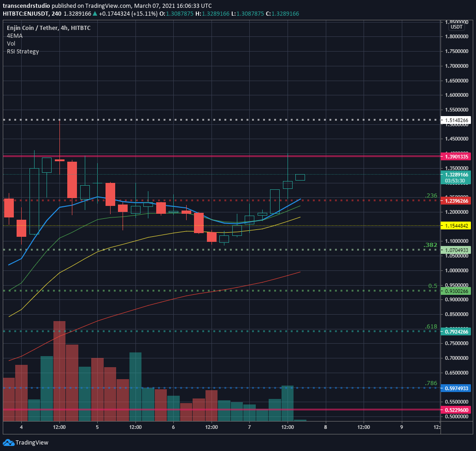
Task: Click the Vol indicator label
Action: [x=11, y=43]
